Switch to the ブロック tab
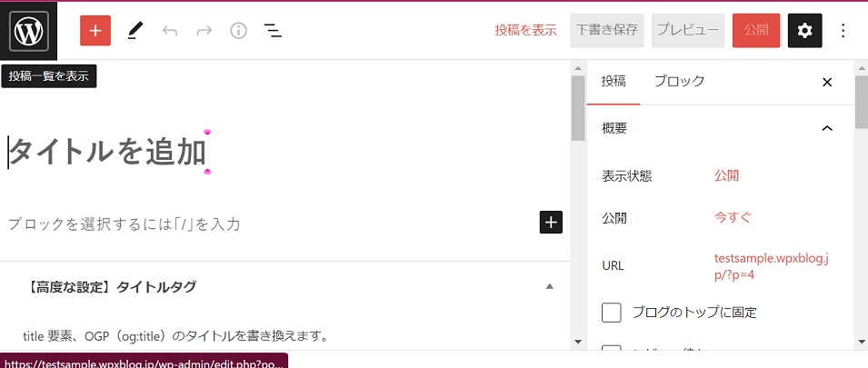This screenshot has width=868, height=368. (679, 82)
